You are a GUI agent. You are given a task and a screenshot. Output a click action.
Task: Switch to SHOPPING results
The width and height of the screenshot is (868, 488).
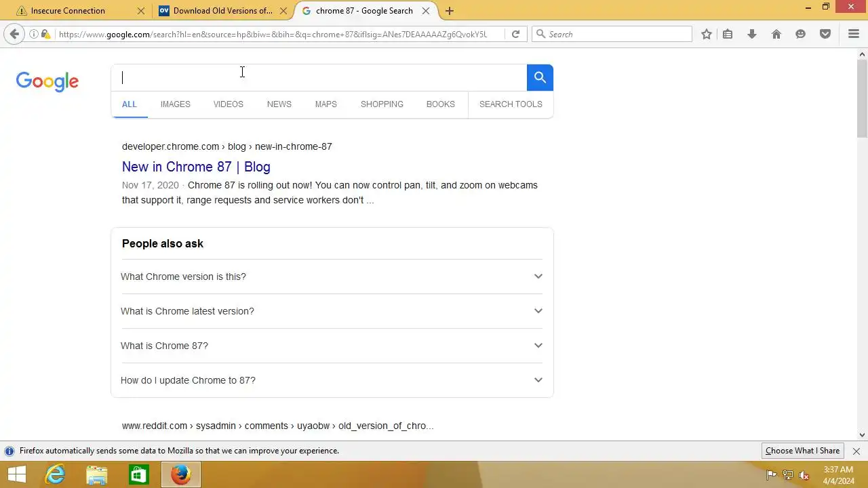[x=382, y=104]
